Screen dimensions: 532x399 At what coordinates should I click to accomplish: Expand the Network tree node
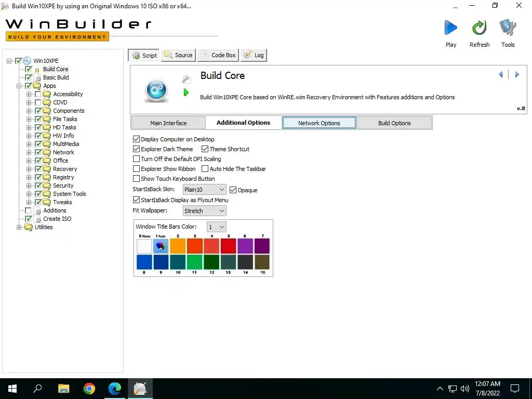(29, 152)
